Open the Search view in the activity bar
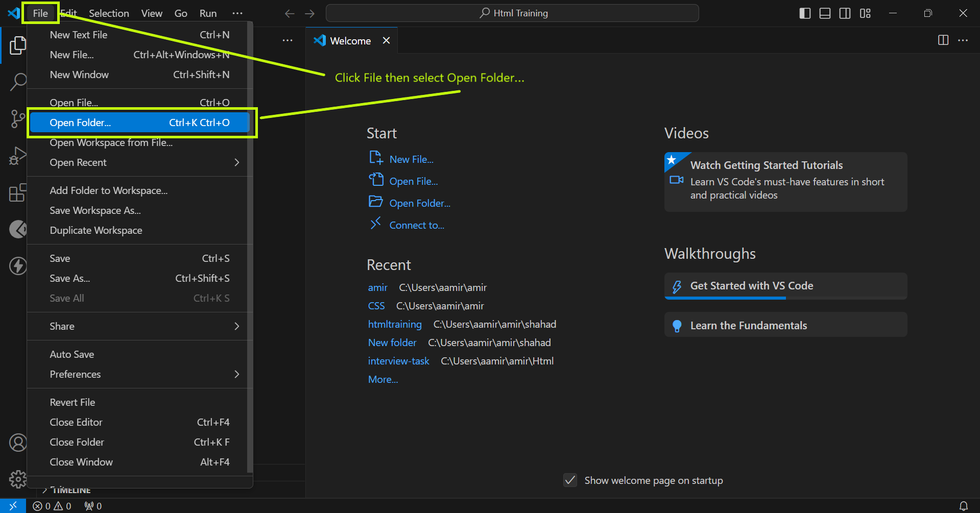This screenshot has width=980, height=513. click(x=18, y=81)
